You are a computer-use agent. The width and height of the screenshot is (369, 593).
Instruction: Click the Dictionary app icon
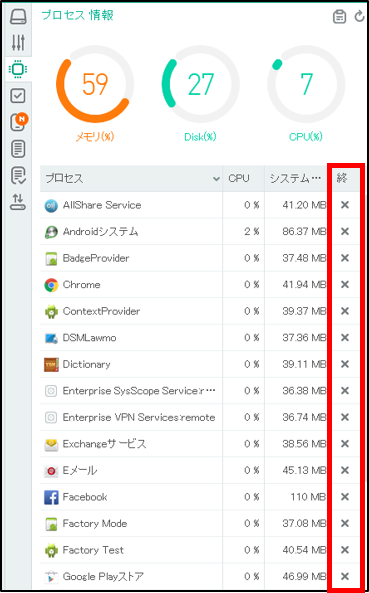pos(51,364)
